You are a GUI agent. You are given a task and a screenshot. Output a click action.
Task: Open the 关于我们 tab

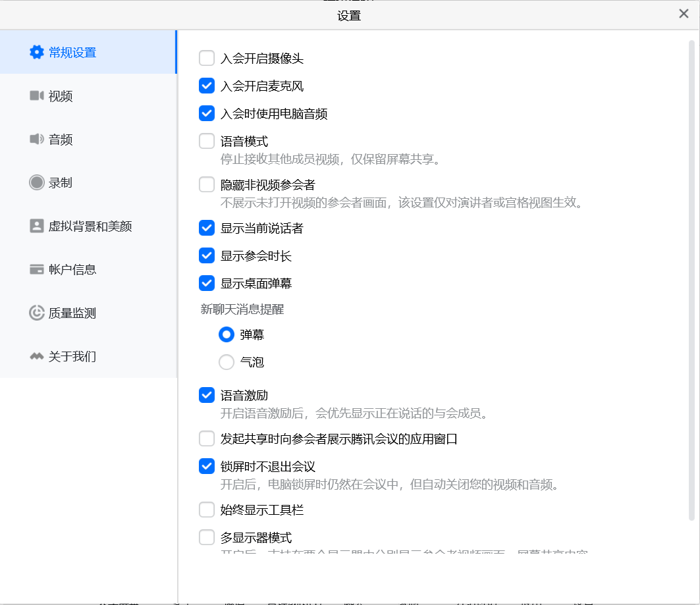click(88, 356)
